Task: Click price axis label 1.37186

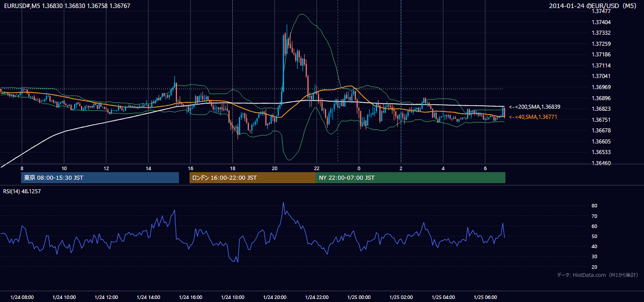Action: pyautogui.click(x=601, y=54)
